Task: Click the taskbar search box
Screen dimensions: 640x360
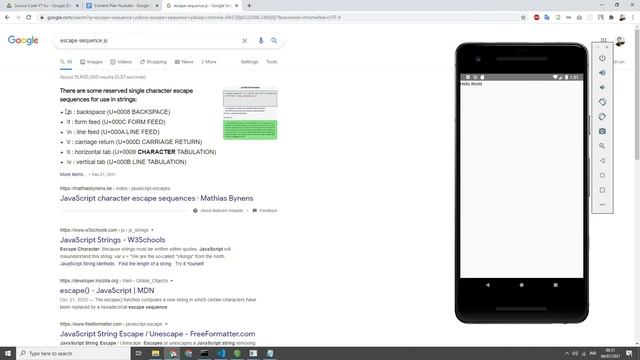Action: pyautogui.click(x=73, y=353)
